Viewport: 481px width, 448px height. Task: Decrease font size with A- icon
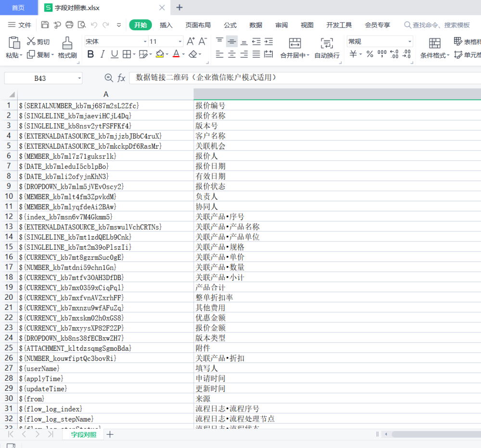(x=203, y=41)
